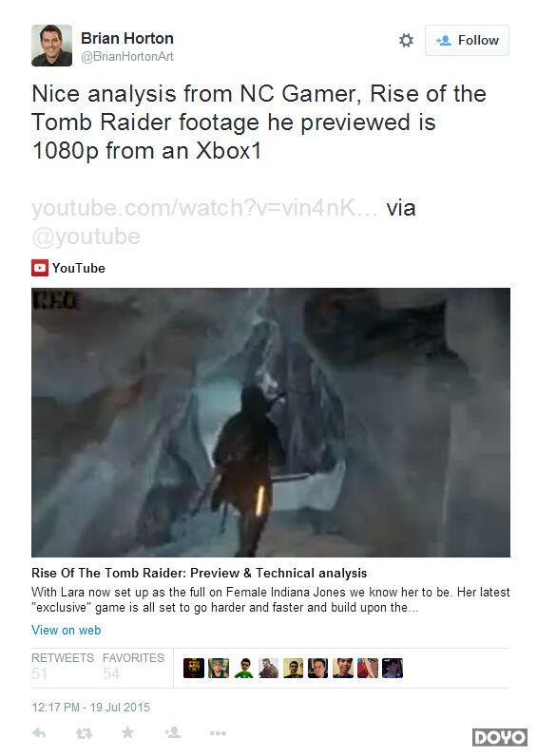The image size is (537, 756).
Task: Click the Brian Horton name link
Action: click(x=127, y=38)
